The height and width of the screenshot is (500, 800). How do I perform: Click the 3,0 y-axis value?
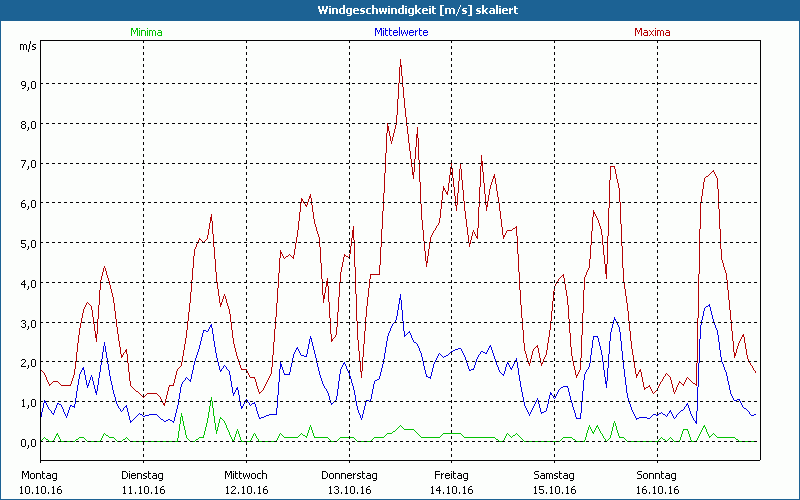pos(29,323)
